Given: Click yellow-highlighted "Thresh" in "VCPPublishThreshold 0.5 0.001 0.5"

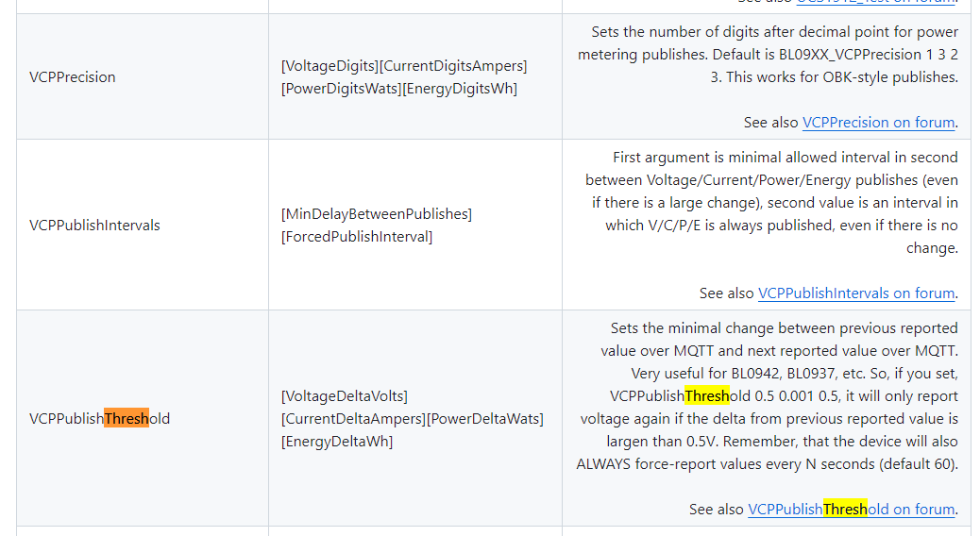Looking at the screenshot, I should tap(707, 396).
